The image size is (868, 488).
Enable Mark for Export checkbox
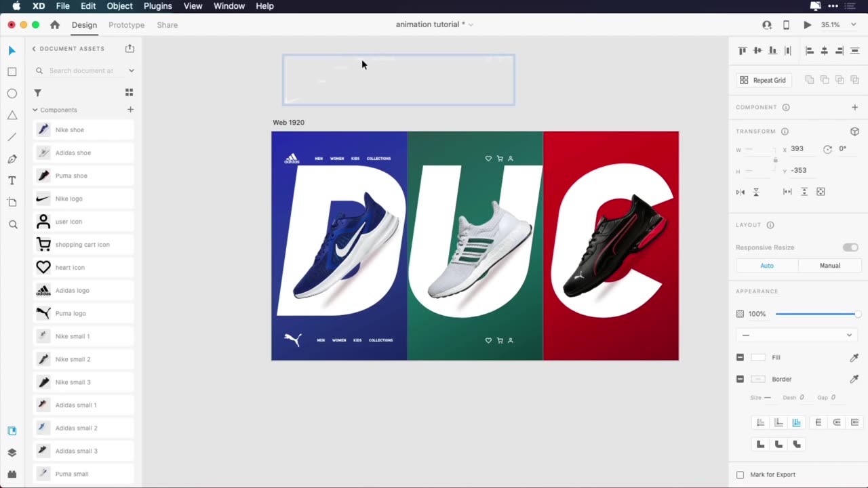[x=740, y=474]
